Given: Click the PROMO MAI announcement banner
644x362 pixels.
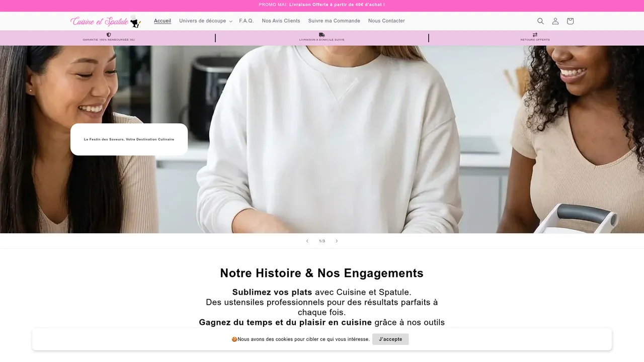Looking at the screenshot, I should [322, 5].
